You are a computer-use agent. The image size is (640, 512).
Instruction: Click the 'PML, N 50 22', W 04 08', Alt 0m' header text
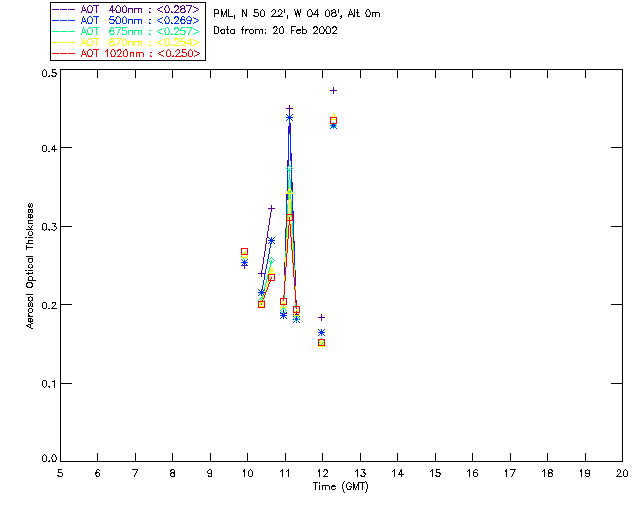(x=297, y=14)
